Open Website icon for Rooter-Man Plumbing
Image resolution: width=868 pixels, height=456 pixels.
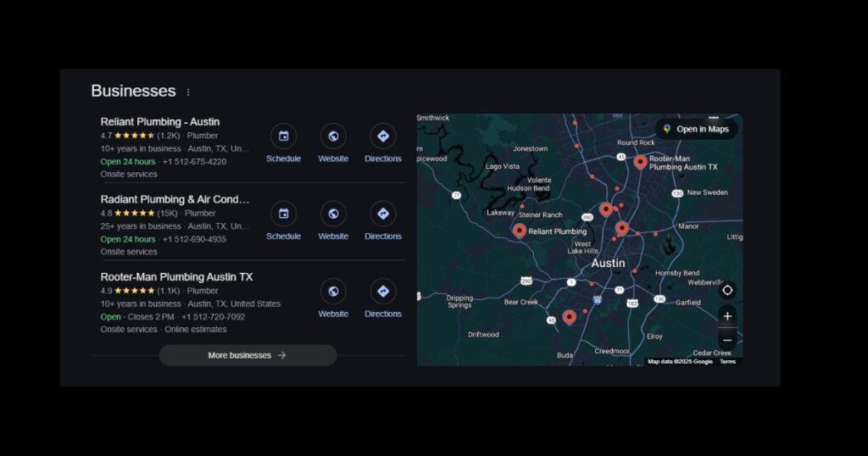333,292
